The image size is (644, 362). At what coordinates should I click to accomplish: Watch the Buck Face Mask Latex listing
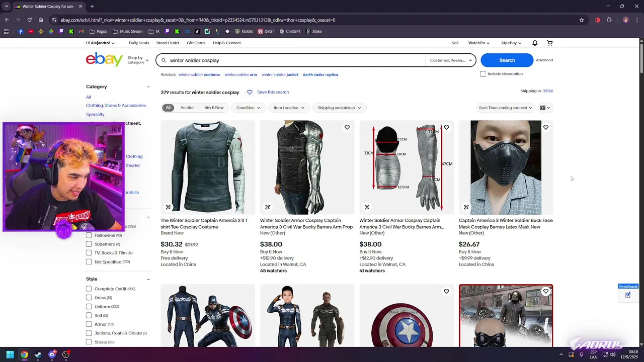click(x=546, y=128)
